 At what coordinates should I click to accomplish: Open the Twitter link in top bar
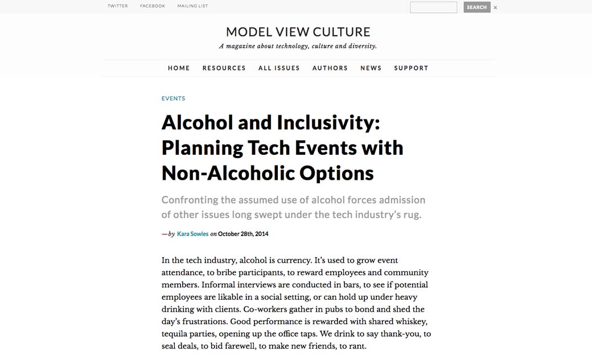(x=118, y=6)
